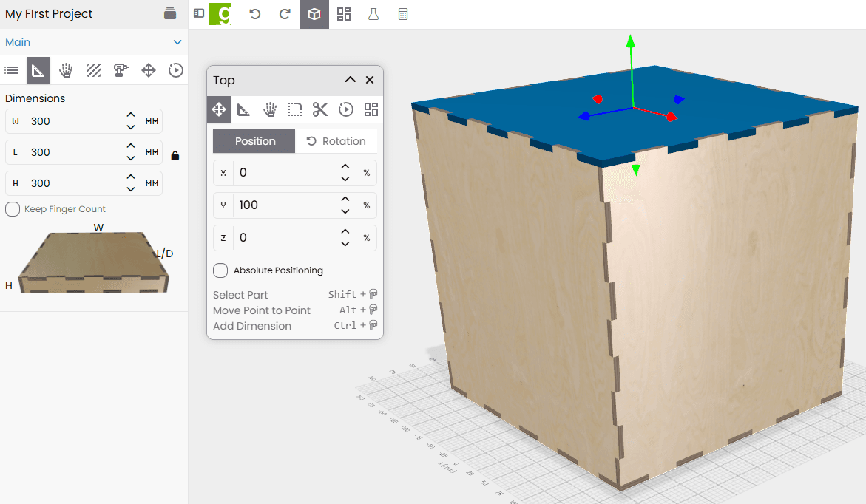Click the Add Dimension shortcut hint
Image resolution: width=866 pixels, height=504 pixels.
coord(252,326)
